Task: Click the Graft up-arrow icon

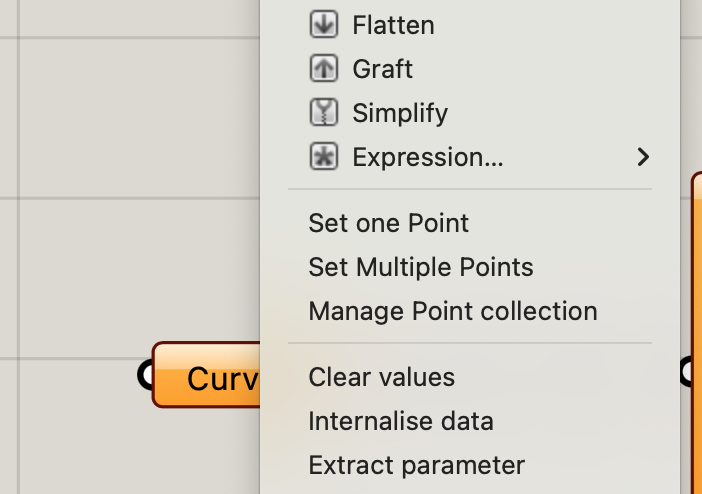Action: [x=324, y=69]
